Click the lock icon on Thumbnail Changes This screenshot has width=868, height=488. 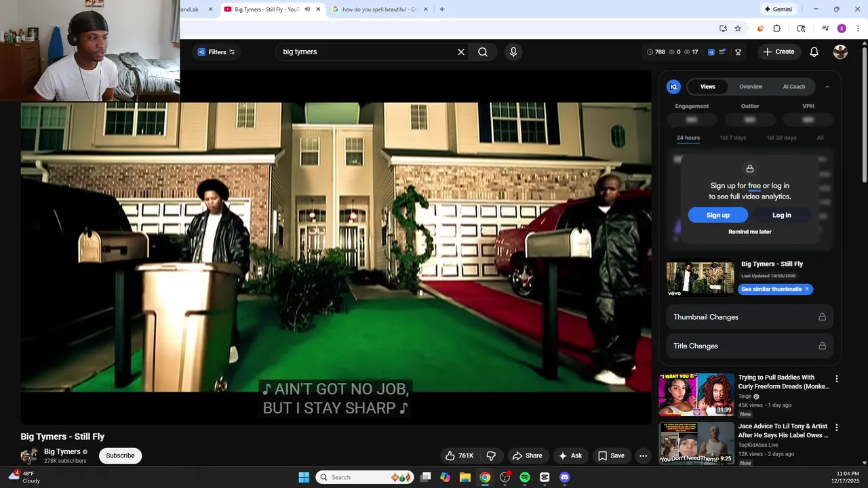point(822,317)
